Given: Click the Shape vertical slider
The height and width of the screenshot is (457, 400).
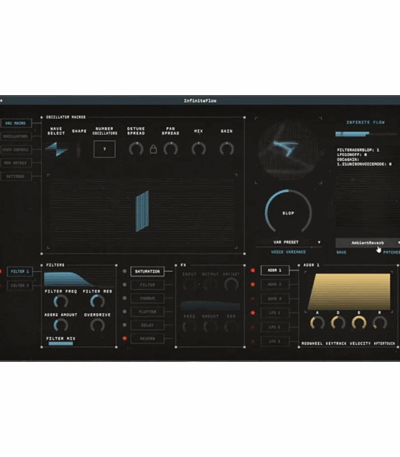Looking at the screenshot, I should click(79, 150).
